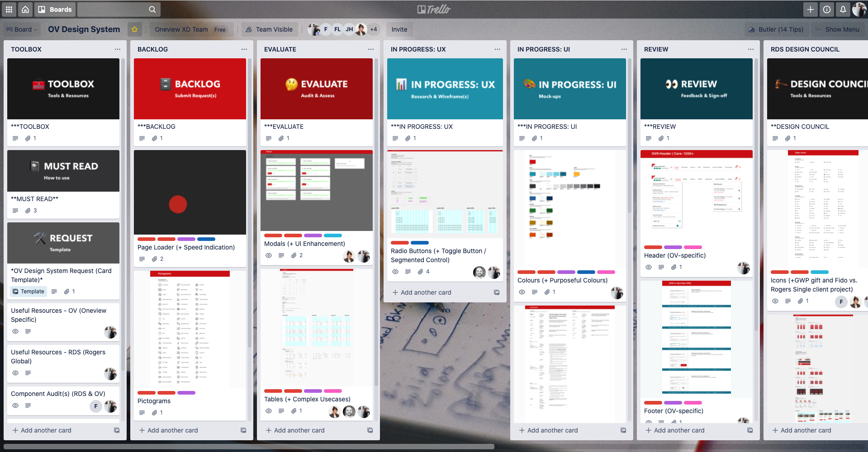Toggle watch eye on Modals card
The width and height of the screenshot is (868, 452).
(269, 255)
